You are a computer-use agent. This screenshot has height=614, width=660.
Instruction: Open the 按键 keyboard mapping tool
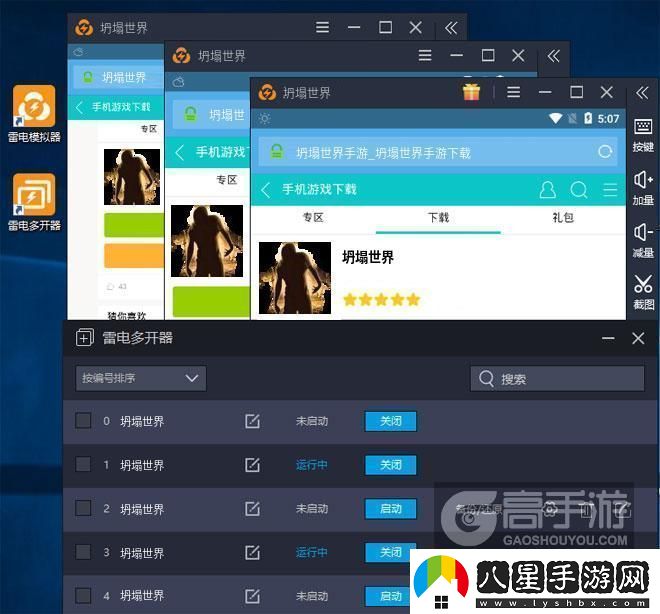(643, 135)
